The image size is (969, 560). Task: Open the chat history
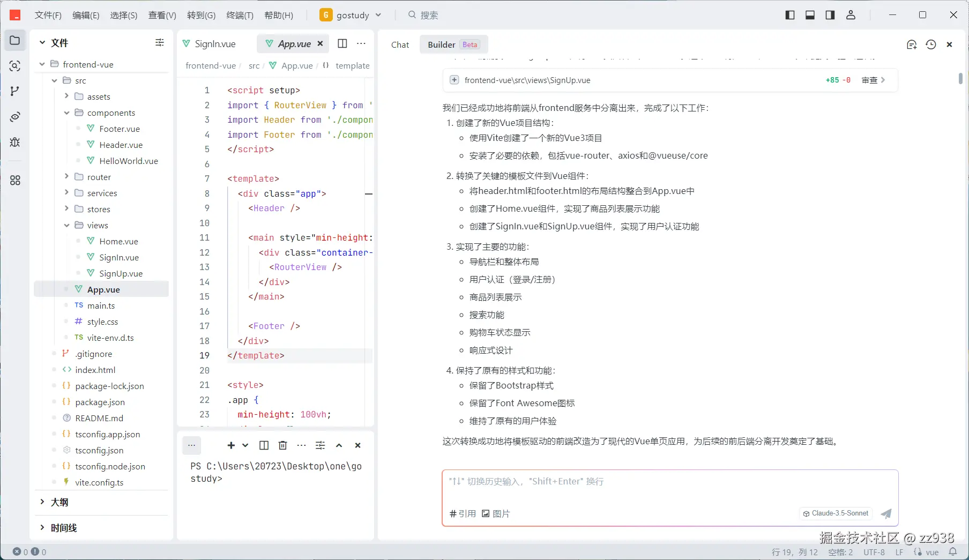931,44
